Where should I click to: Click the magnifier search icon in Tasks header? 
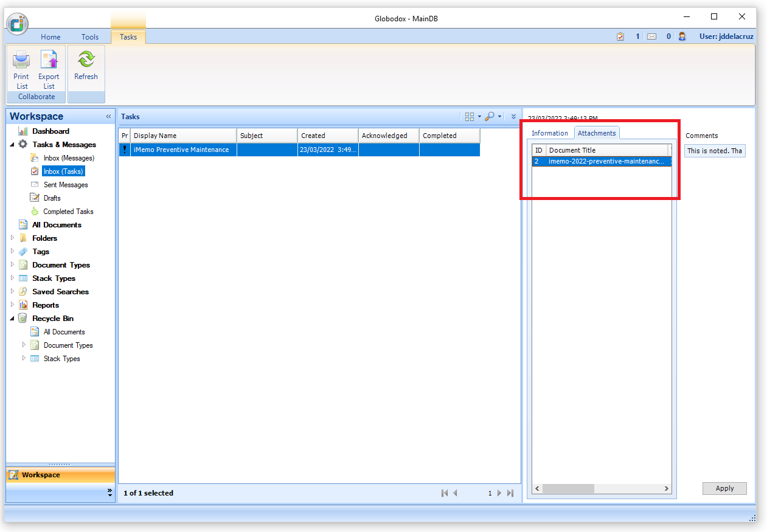tap(489, 117)
